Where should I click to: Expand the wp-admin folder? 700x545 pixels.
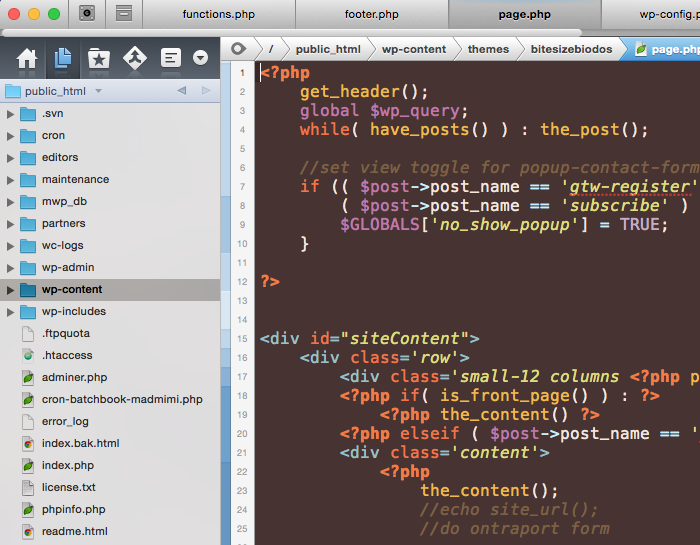[10, 267]
